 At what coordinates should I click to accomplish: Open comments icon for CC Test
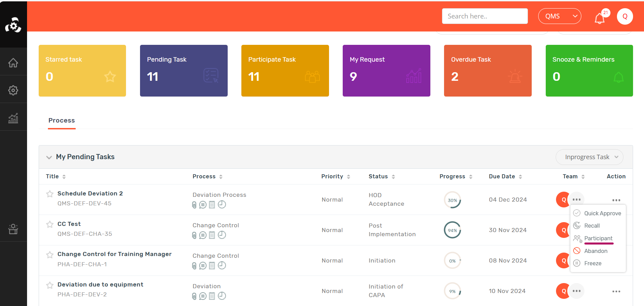coord(203,235)
